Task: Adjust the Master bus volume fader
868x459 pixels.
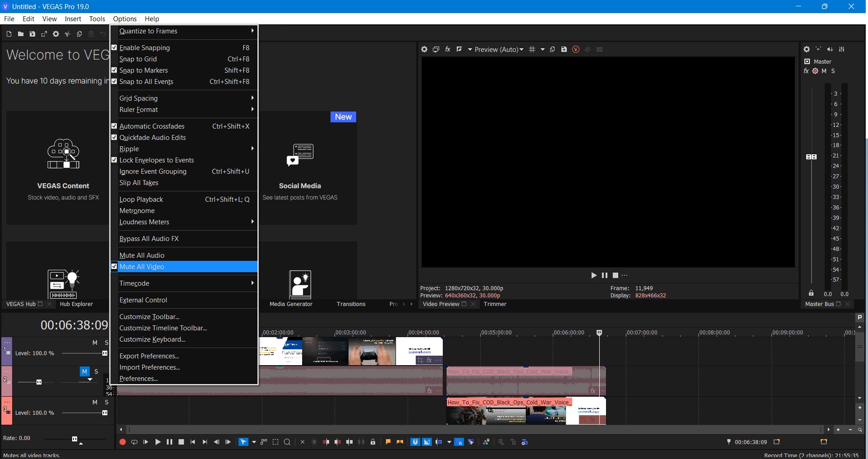Action: 811,157
